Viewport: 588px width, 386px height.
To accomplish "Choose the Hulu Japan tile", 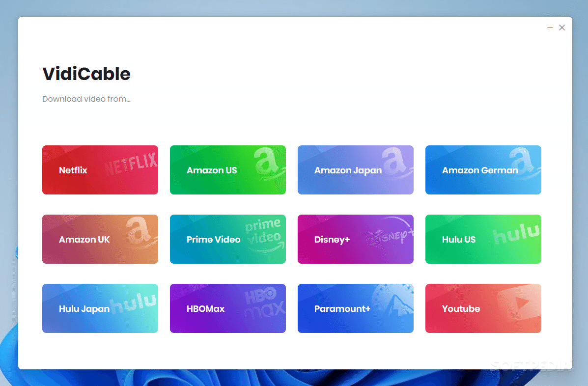I will point(100,308).
